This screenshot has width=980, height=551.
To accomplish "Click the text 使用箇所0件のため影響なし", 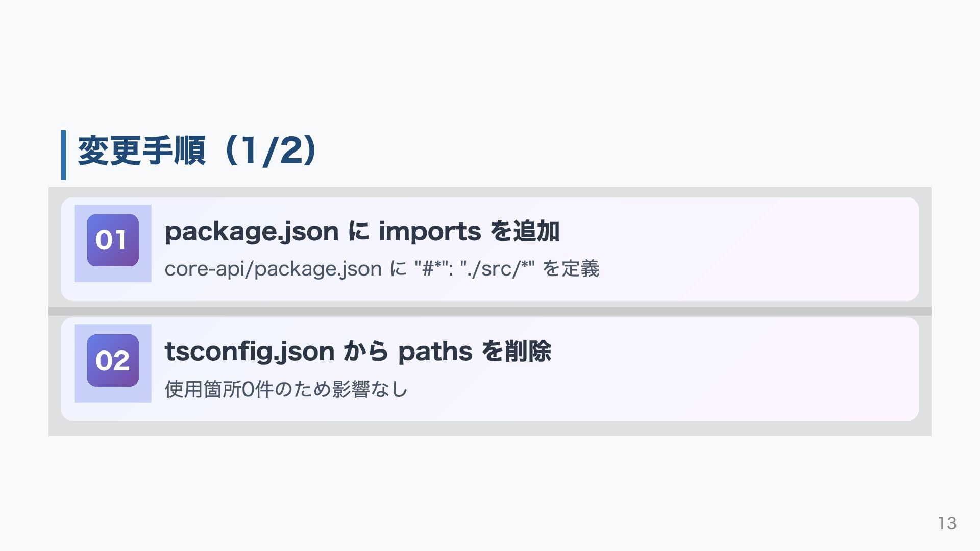I will (x=286, y=389).
